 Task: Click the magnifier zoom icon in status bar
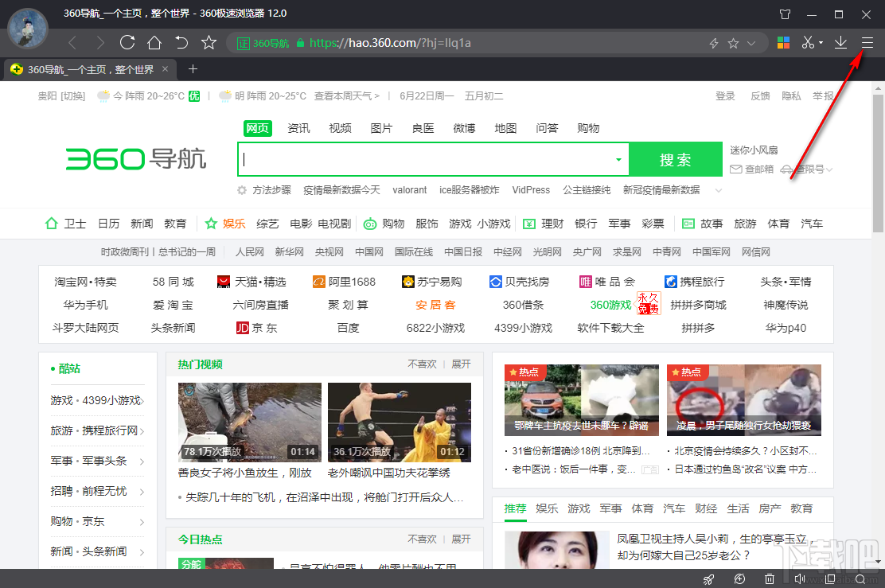[860, 578]
